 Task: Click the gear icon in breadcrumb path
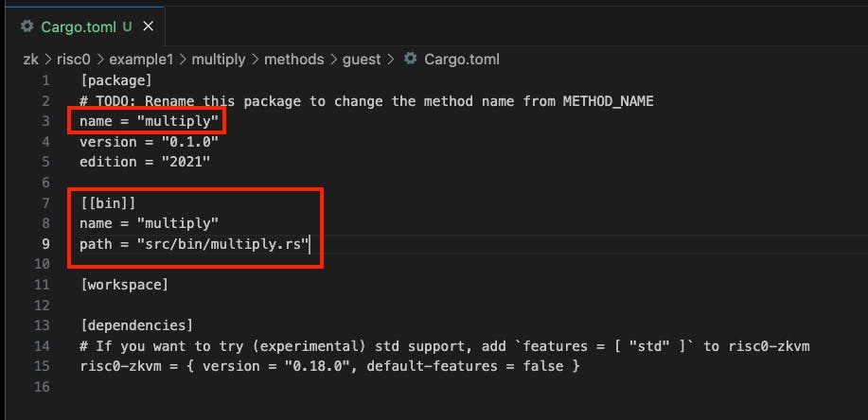pos(410,59)
